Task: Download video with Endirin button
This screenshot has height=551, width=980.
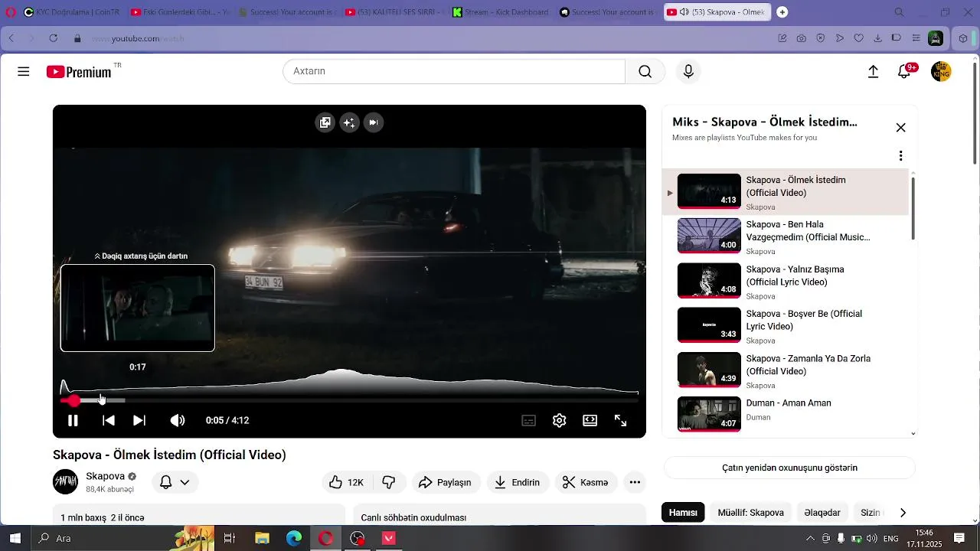Action: coord(517,482)
